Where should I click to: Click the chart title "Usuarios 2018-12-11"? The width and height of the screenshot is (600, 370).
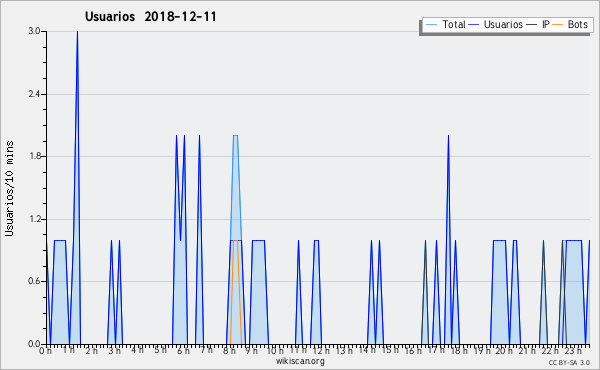pyautogui.click(x=150, y=16)
